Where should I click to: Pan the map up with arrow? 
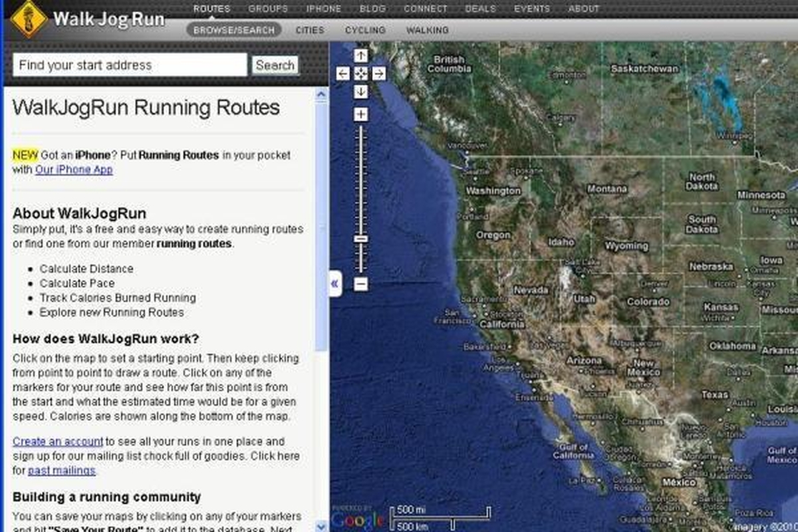click(x=360, y=56)
